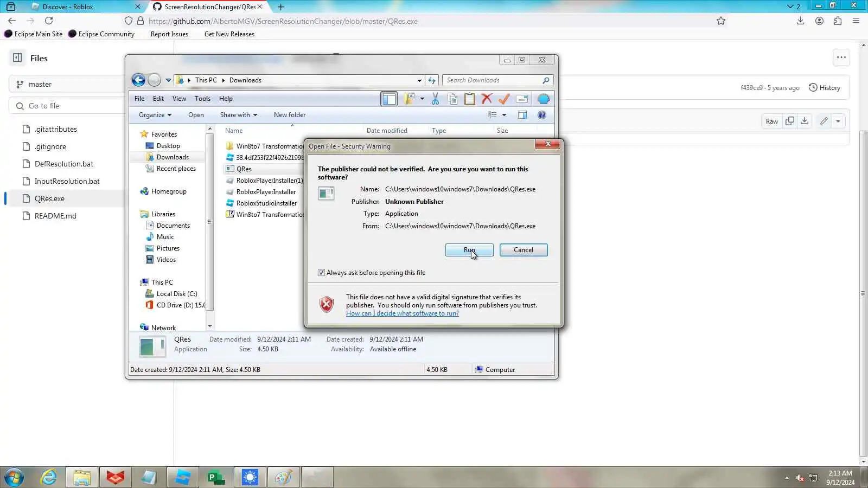Open the browser downloads panel

[x=800, y=21]
